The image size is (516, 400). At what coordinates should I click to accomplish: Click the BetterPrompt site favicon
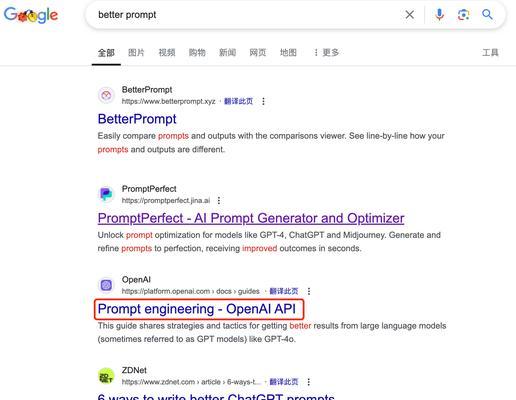pyautogui.click(x=106, y=95)
